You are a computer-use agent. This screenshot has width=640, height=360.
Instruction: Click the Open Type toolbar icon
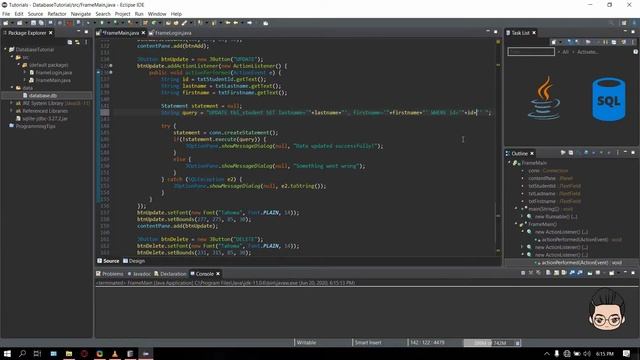(168, 23)
